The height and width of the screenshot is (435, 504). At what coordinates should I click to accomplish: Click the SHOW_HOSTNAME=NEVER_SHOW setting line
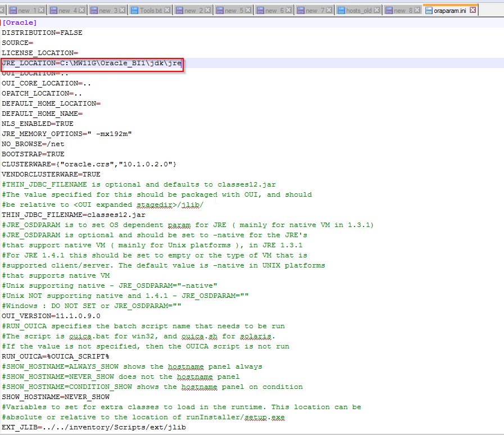(x=56, y=397)
